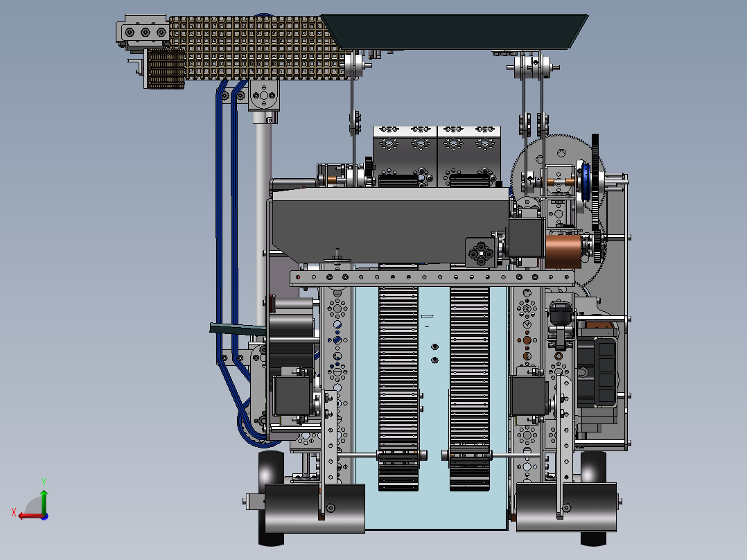Select the blue pulley wheel on the shaft
The image size is (747, 560).
(586, 181)
